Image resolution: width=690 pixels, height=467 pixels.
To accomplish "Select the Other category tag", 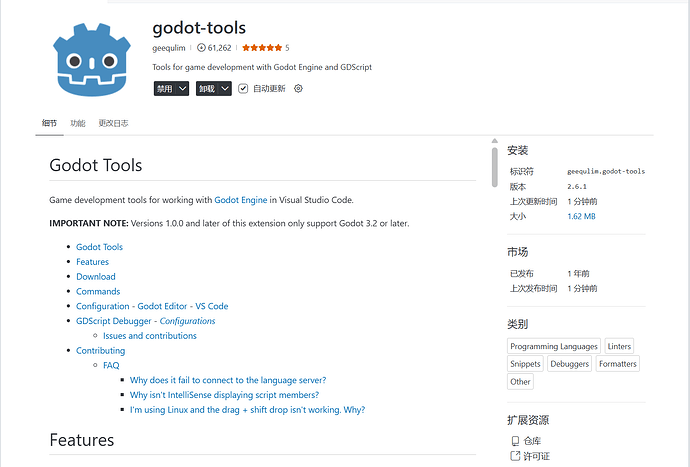I will click(520, 382).
